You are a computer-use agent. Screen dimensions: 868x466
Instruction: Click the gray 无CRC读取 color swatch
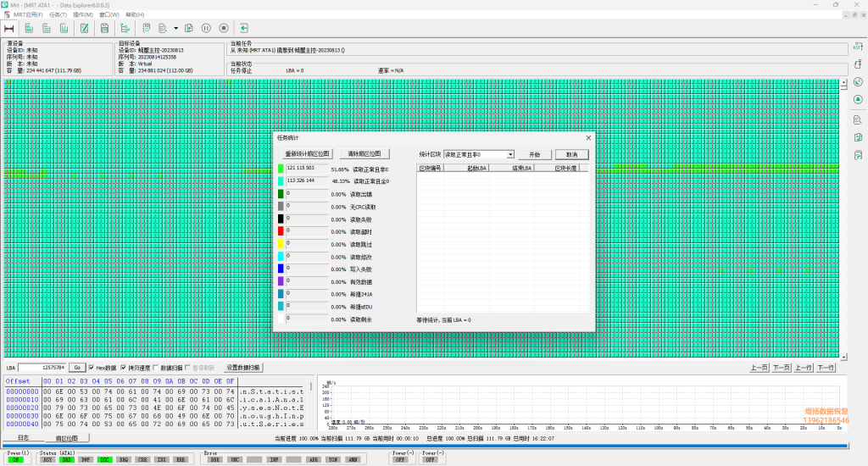pos(281,206)
